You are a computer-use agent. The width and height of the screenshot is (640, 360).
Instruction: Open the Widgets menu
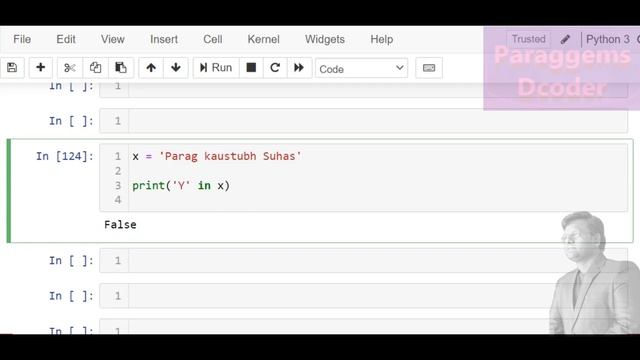click(x=325, y=39)
